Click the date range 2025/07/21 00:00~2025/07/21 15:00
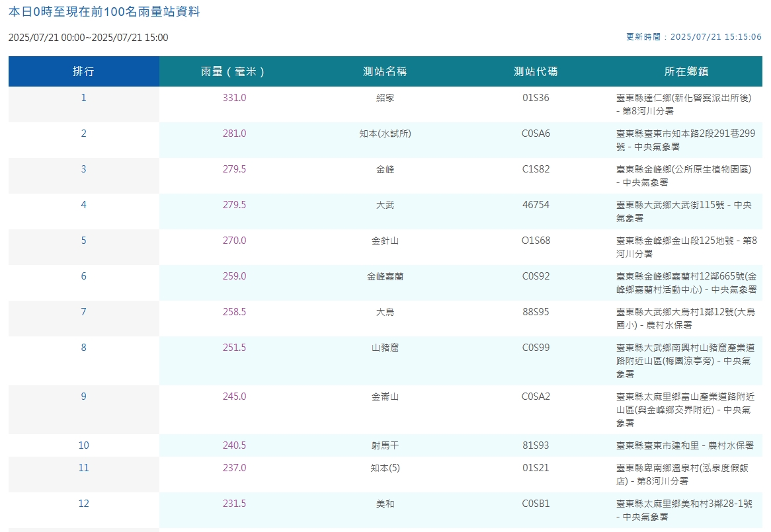This screenshot has height=532, width=771. point(89,37)
